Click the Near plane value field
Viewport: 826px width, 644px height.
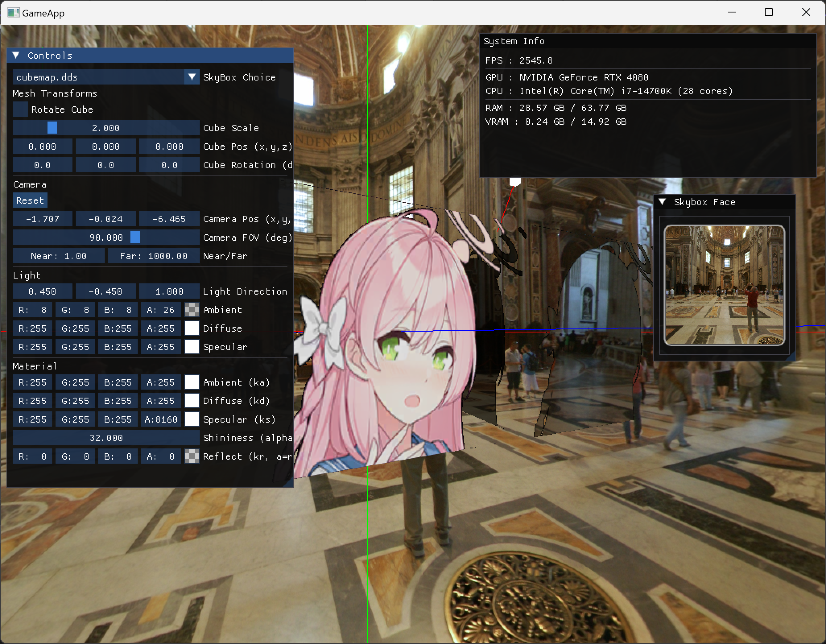pyautogui.click(x=59, y=256)
